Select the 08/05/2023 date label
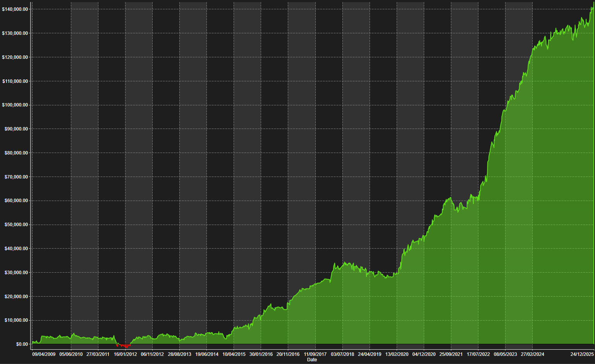The image size is (595, 364). pyautogui.click(x=505, y=354)
